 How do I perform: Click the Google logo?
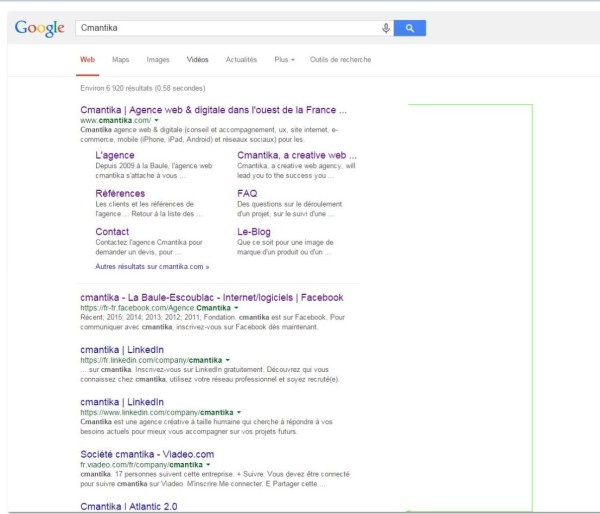(x=39, y=28)
